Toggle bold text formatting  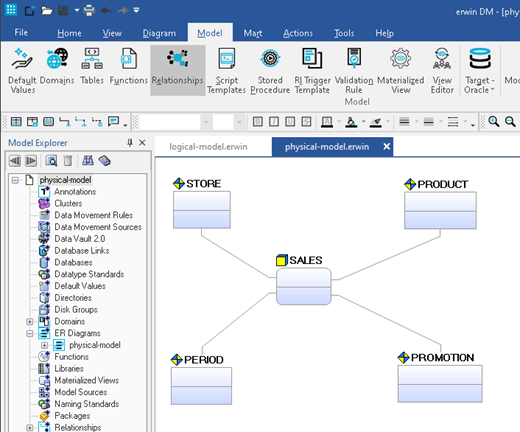pyautogui.click(x=257, y=122)
